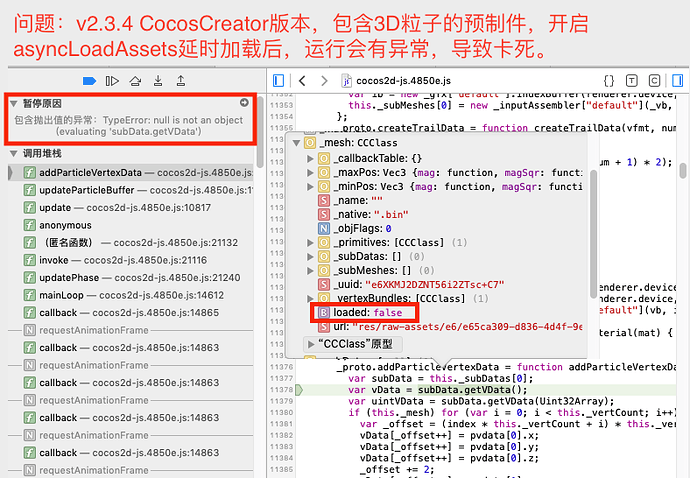Click the _callbackTable object type icon
The image size is (690, 478).
(x=324, y=158)
